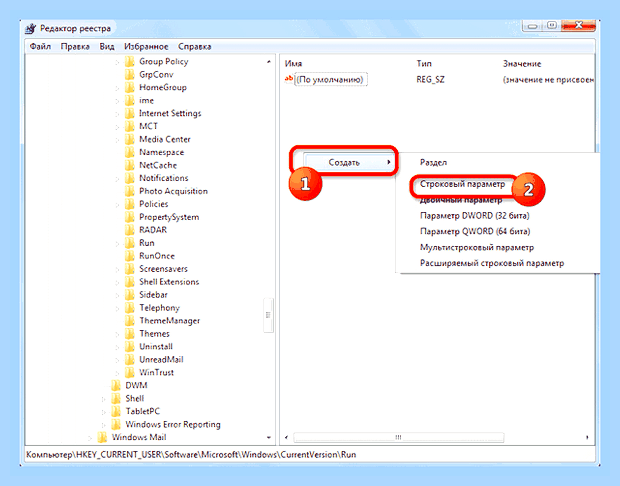The height and width of the screenshot is (486, 620).
Task: Expand the Screensavers tree node
Action: click(x=117, y=270)
